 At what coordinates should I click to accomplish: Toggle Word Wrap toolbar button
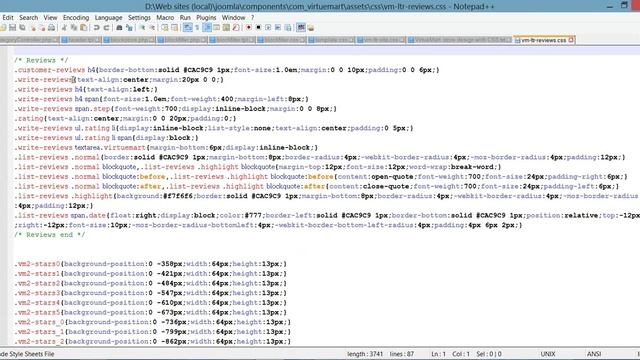pyautogui.click(x=187, y=27)
